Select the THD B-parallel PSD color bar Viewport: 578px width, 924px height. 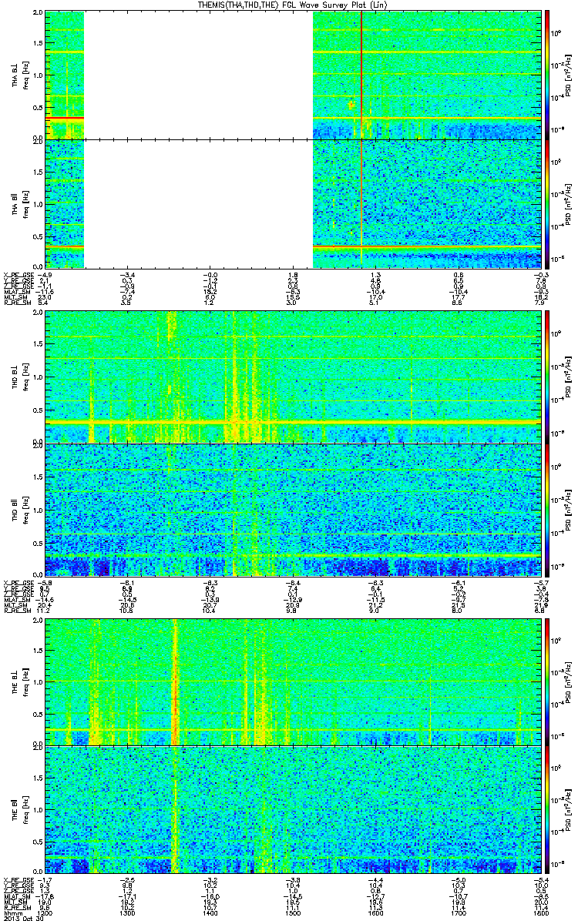(x=548, y=509)
